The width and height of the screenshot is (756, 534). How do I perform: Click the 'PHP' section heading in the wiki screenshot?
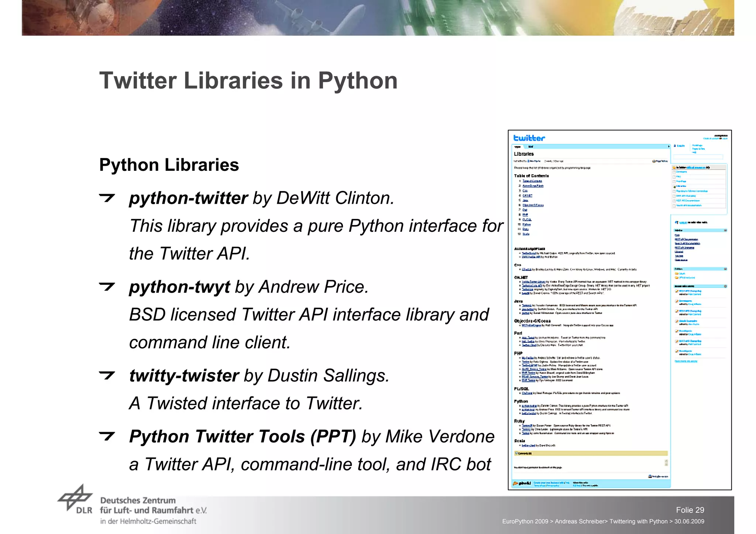(518, 353)
